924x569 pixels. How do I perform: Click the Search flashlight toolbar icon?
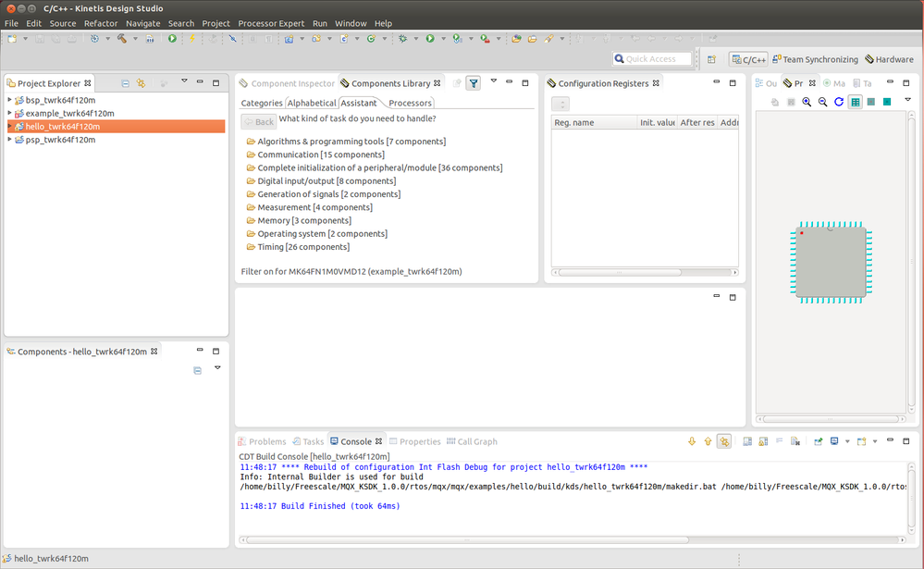[548, 38]
